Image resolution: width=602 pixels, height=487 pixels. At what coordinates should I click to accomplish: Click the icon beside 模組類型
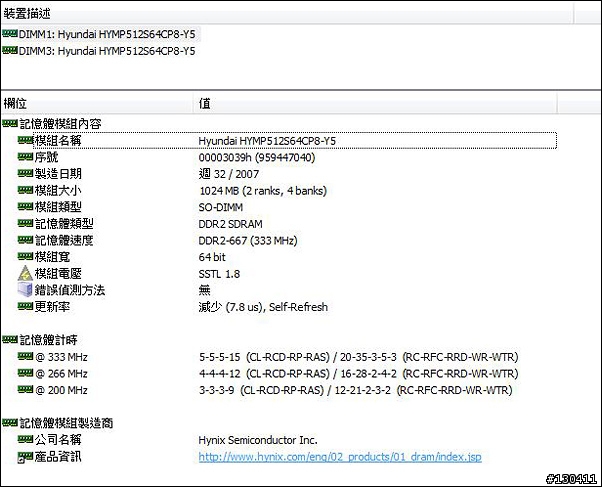tap(25, 207)
